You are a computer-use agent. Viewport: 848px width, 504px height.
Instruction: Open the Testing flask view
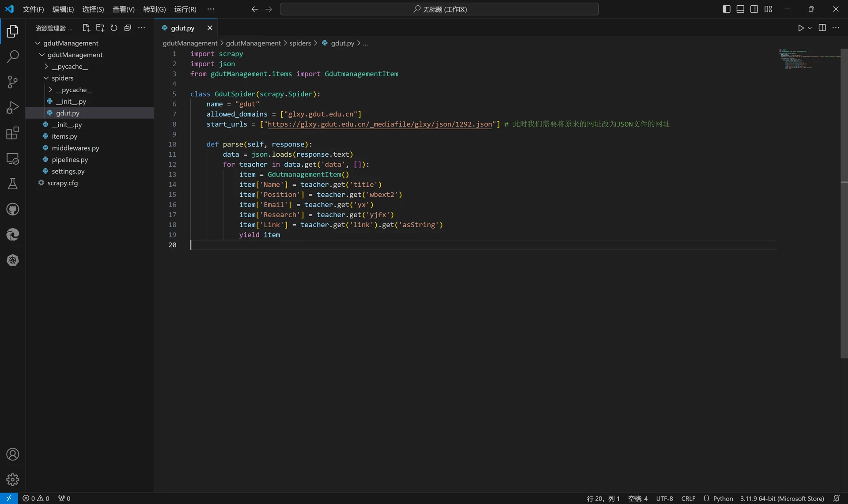[x=13, y=184]
